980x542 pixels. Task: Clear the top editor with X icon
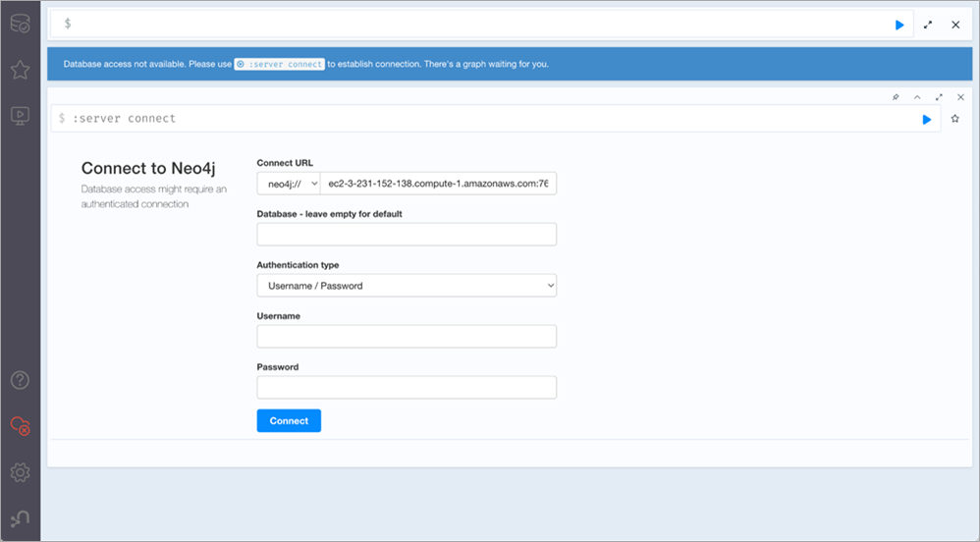[955, 25]
